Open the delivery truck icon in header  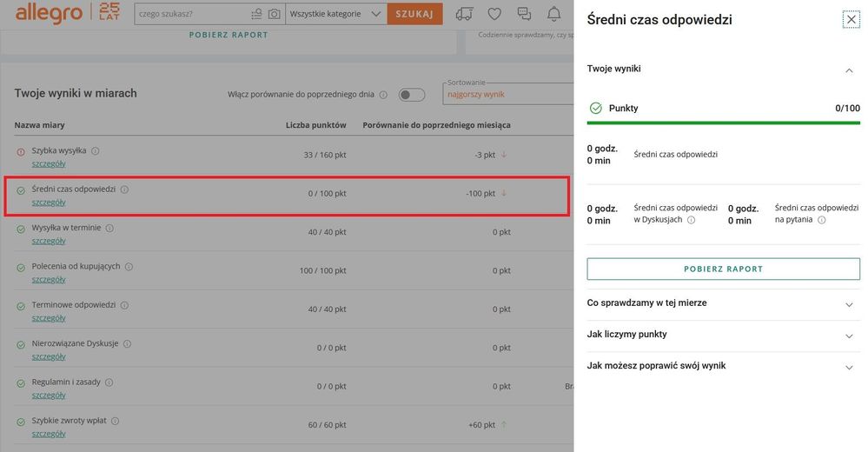point(464,14)
